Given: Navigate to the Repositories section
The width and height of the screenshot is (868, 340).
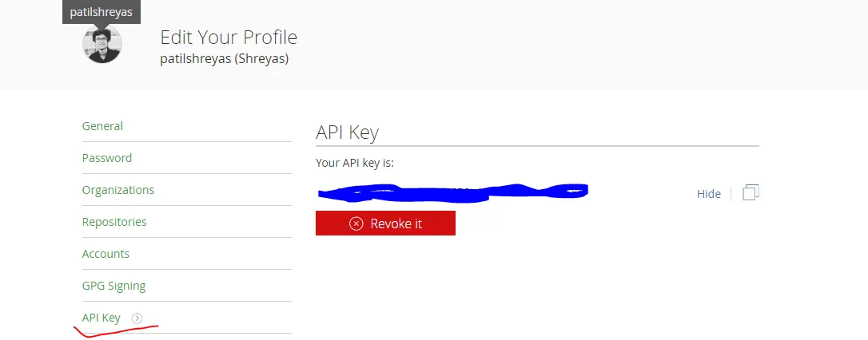Looking at the screenshot, I should click(x=114, y=222).
